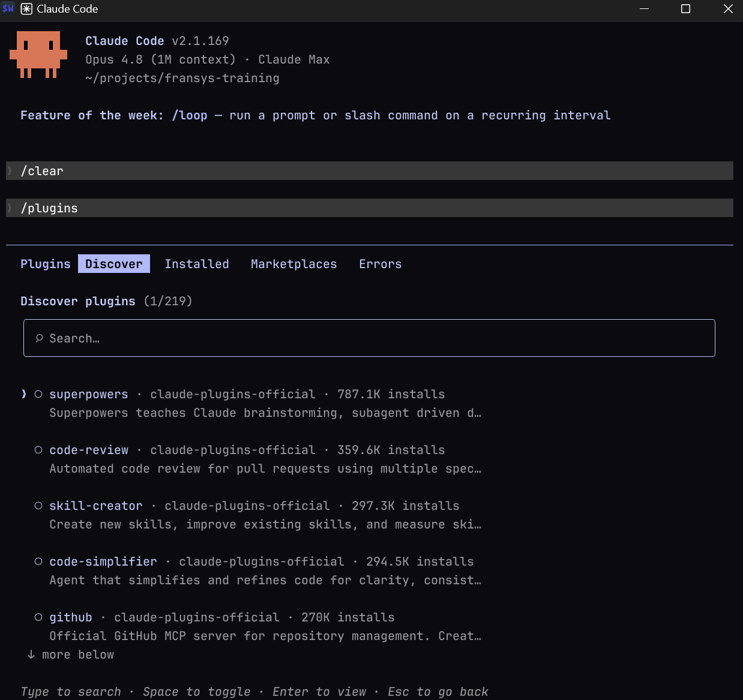Click the 'Enter to view' hint
The image size is (743, 700).
[319, 692]
